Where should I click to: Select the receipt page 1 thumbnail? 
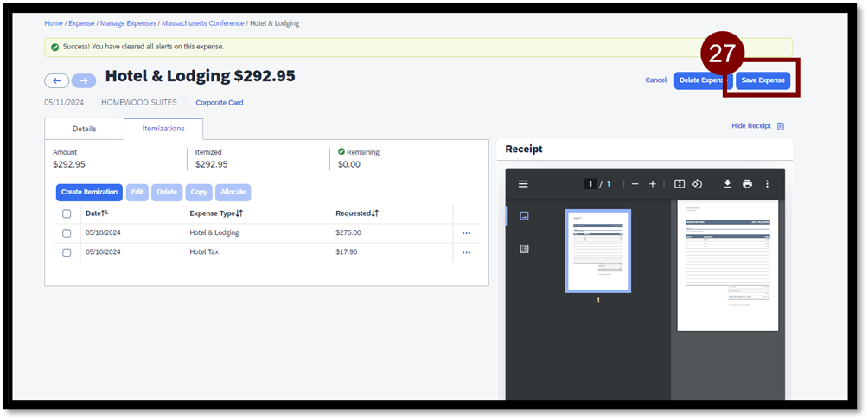[597, 251]
